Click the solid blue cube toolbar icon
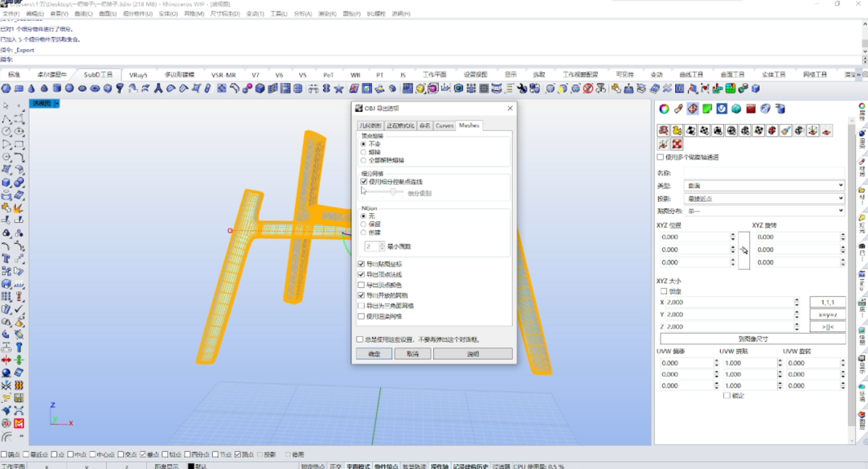 click(260, 88)
